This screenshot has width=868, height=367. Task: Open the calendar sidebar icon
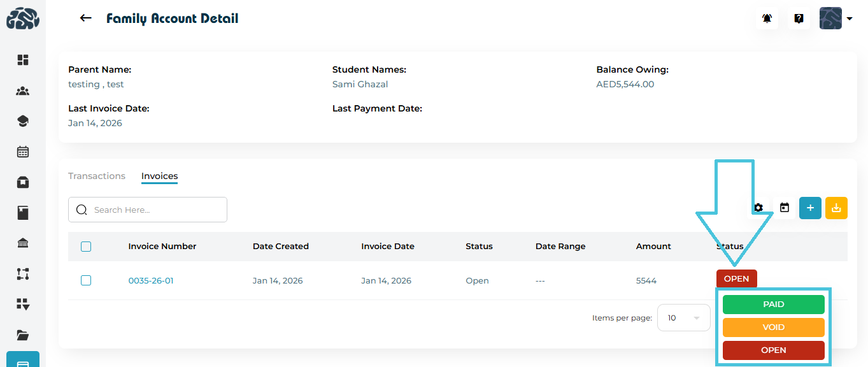tap(23, 152)
